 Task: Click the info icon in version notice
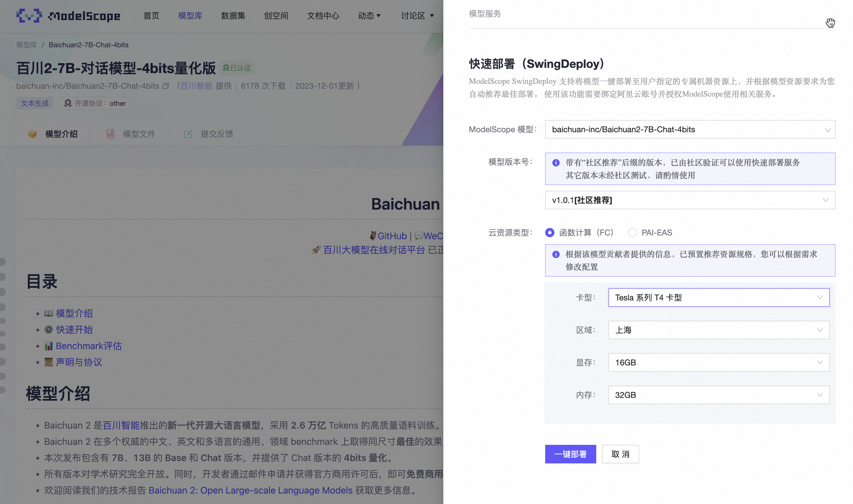coord(556,163)
